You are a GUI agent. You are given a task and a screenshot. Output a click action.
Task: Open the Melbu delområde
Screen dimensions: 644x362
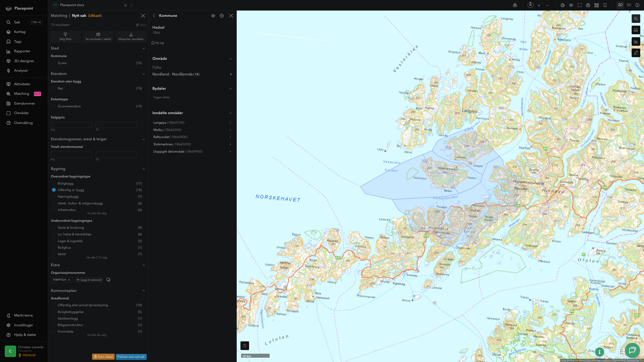(192, 130)
